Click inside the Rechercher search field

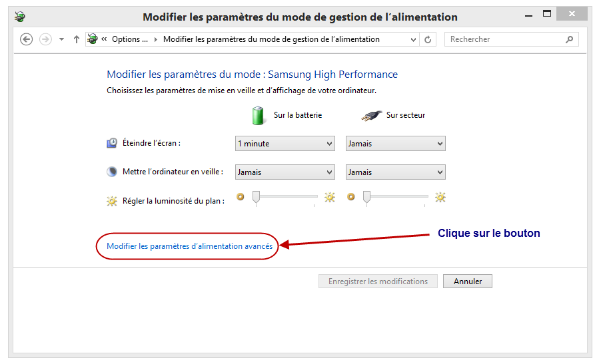pos(503,39)
